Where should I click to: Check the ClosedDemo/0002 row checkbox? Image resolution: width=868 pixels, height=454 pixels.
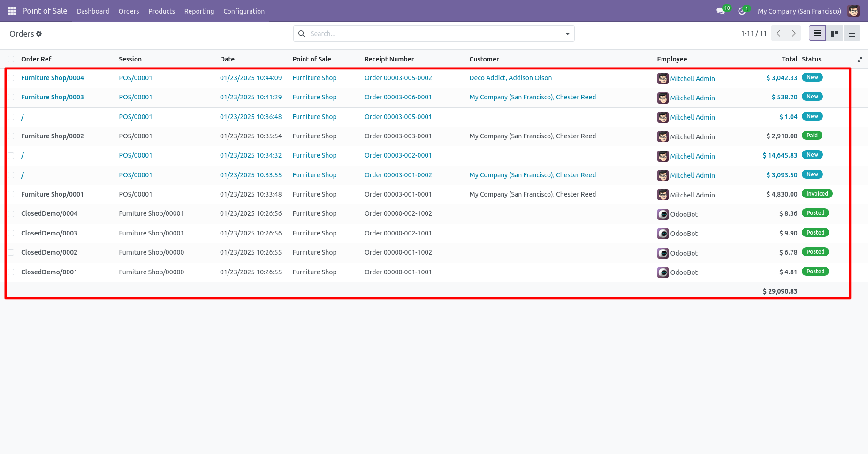(x=11, y=252)
